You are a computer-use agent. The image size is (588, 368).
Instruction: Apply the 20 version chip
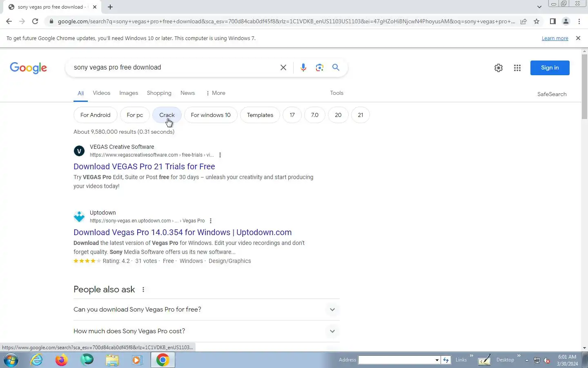point(338,115)
